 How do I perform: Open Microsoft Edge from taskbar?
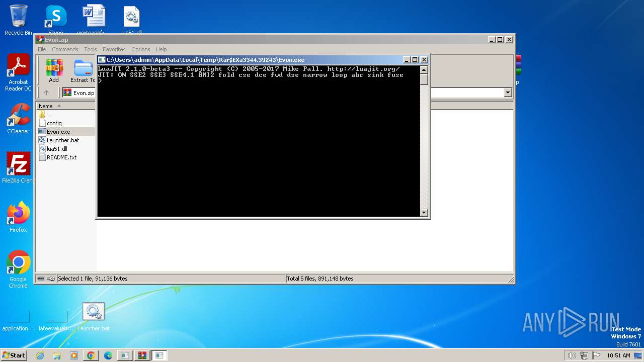(x=108, y=355)
